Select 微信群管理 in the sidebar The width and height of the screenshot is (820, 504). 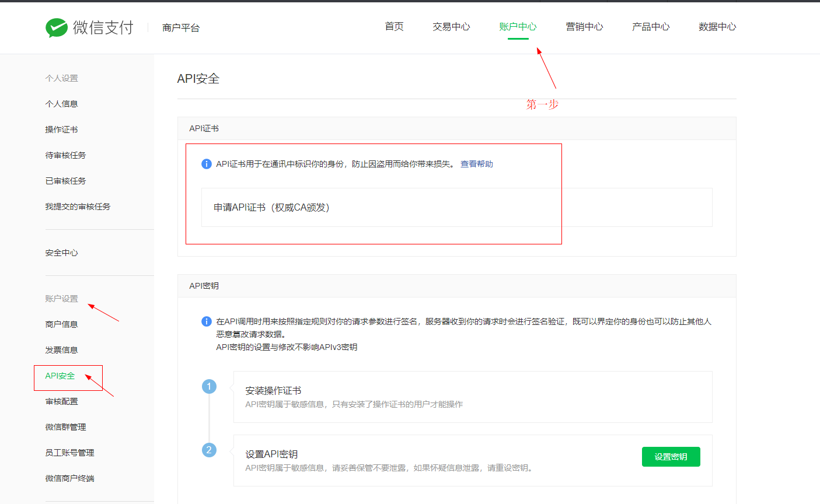65,427
